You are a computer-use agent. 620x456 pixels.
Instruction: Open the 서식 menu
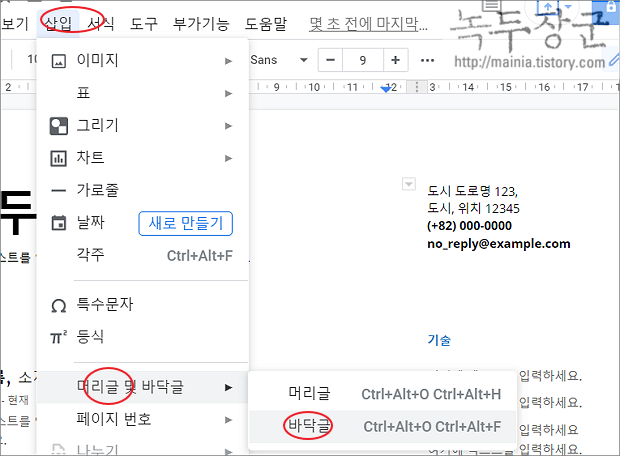click(x=101, y=24)
